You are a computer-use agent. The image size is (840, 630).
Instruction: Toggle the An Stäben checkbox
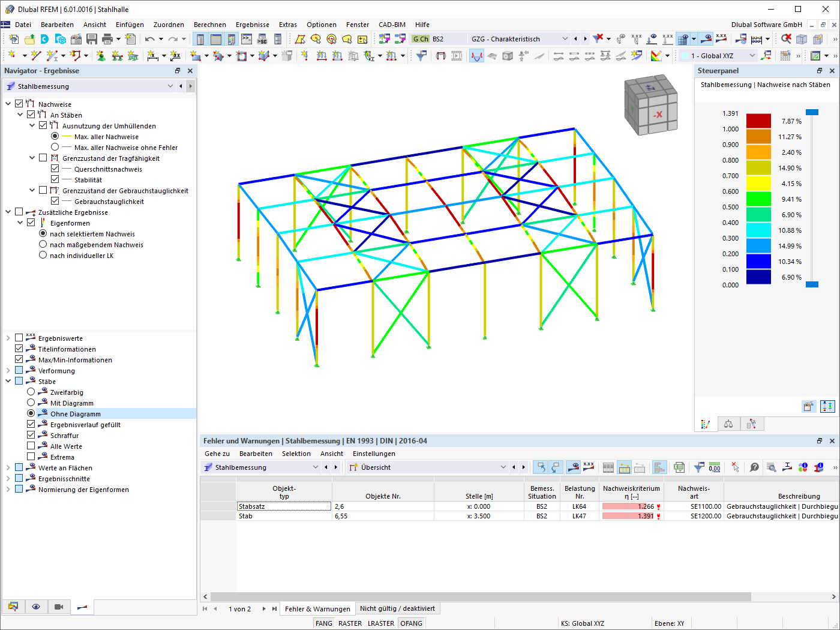click(31, 115)
